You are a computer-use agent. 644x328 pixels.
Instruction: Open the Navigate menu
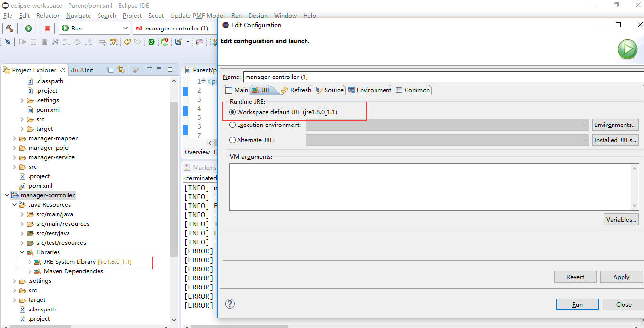click(79, 16)
